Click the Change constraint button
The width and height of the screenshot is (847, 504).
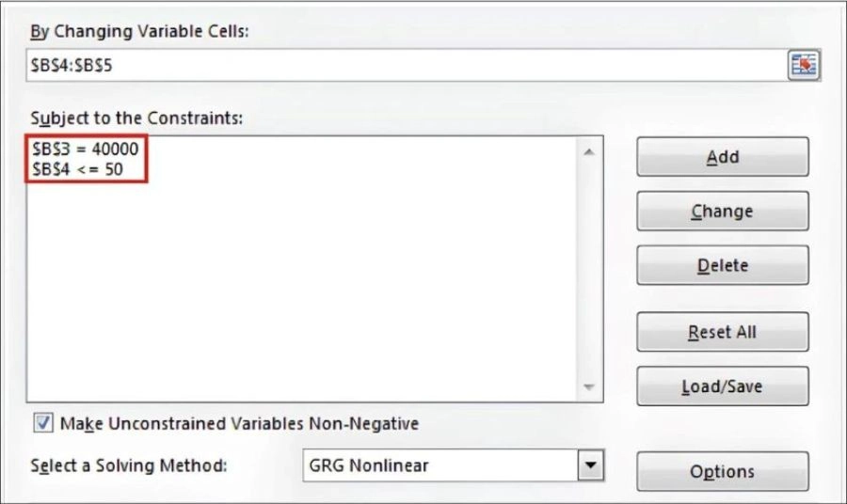coord(722,212)
